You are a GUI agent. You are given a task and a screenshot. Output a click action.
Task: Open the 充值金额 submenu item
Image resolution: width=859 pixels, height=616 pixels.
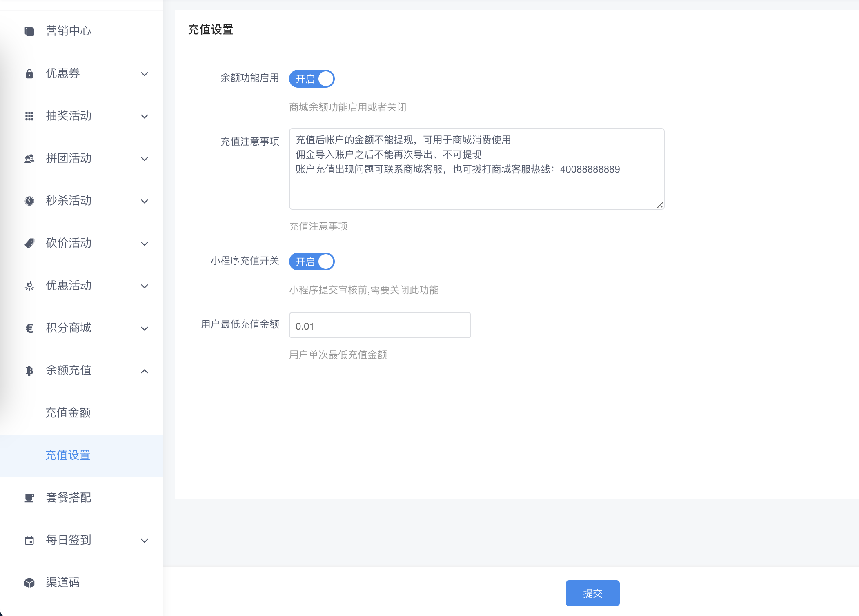coord(68,413)
